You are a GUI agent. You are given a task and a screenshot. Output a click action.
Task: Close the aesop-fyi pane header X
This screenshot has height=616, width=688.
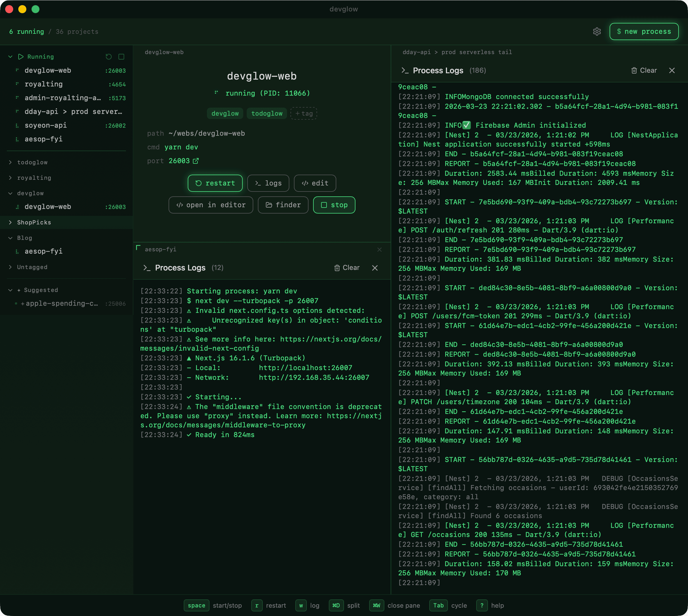(x=379, y=249)
